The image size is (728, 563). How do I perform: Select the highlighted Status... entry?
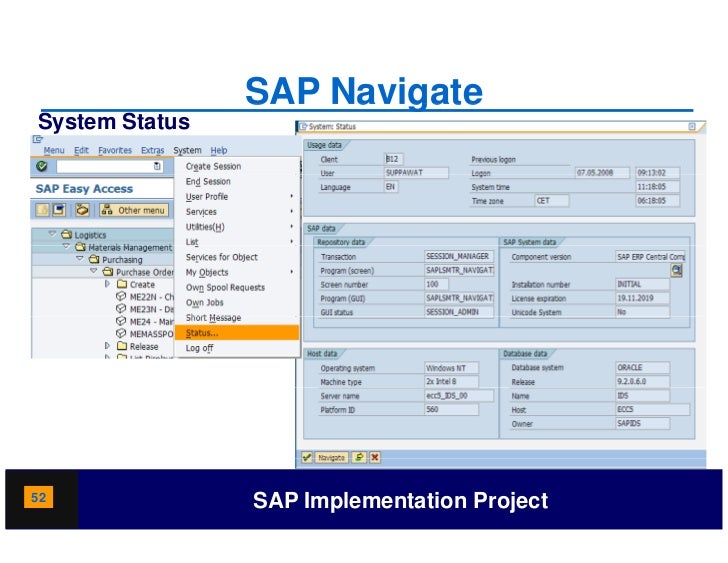tap(237, 333)
